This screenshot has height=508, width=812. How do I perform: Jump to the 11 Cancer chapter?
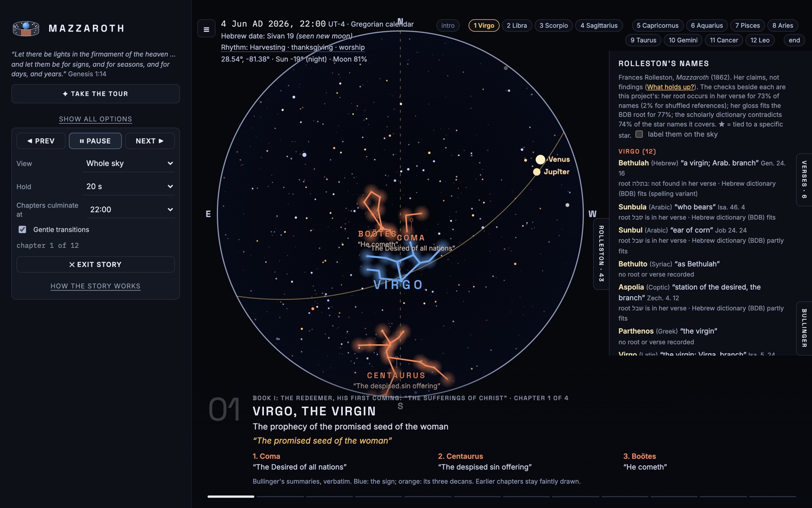[724, 40]
